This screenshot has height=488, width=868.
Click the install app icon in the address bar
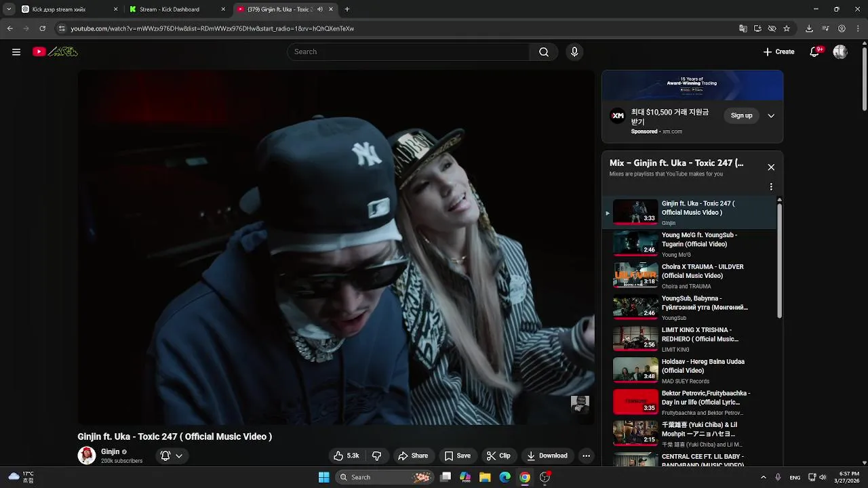(x=757, y=28)
